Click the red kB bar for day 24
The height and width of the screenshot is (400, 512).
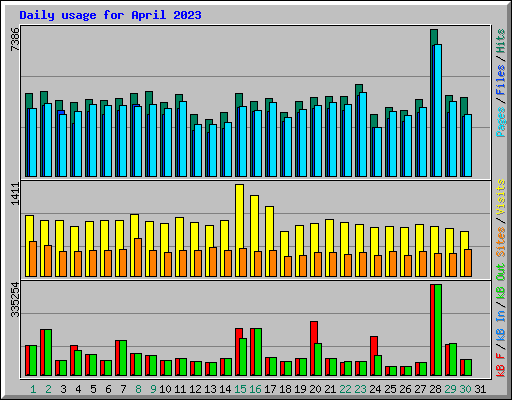pyautogui.click(x=373, y=356)
